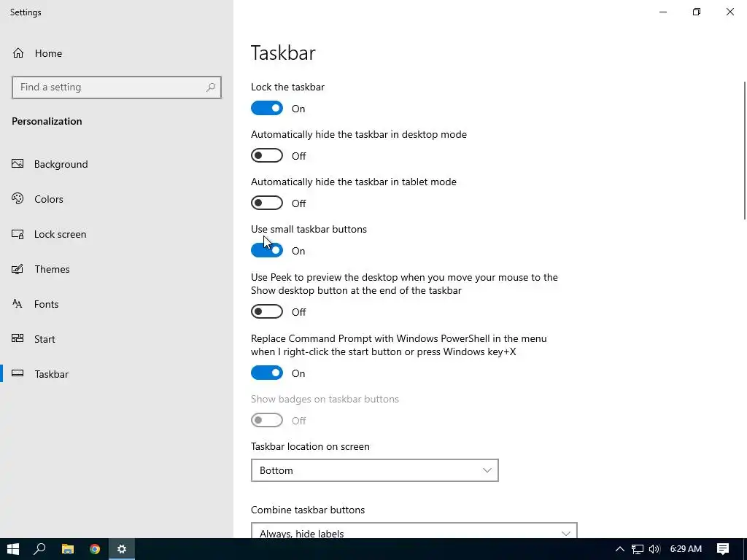Open Colors via its palette icon
Viewport: 747px width, 560px height.
(x=18, y=198)
